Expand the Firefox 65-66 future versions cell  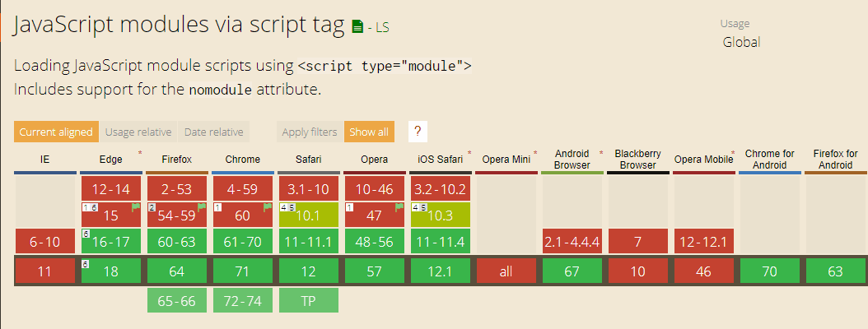pos(176,300)
